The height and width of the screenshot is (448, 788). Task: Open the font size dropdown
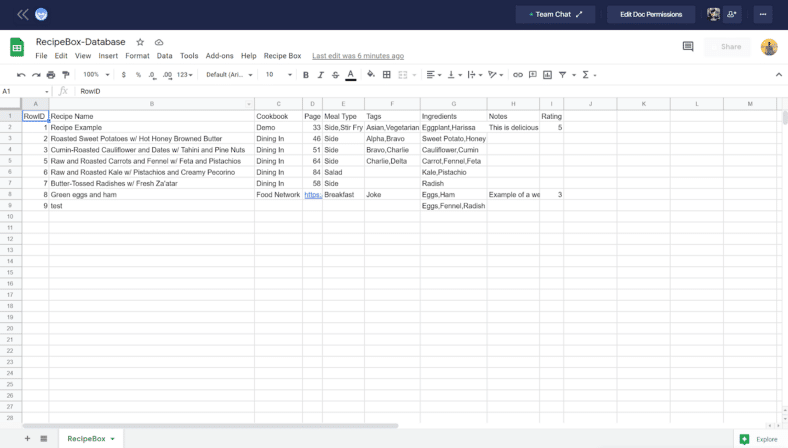coord(278,74)
